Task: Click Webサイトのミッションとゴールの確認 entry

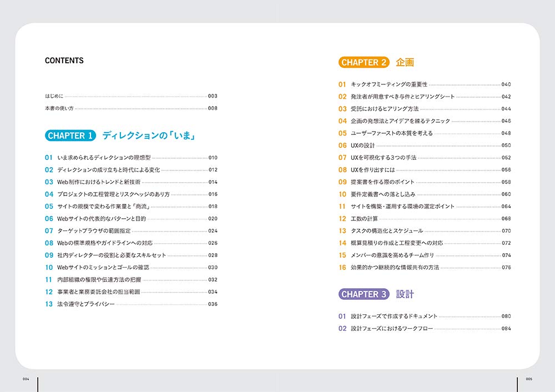Action: point(131,268)
